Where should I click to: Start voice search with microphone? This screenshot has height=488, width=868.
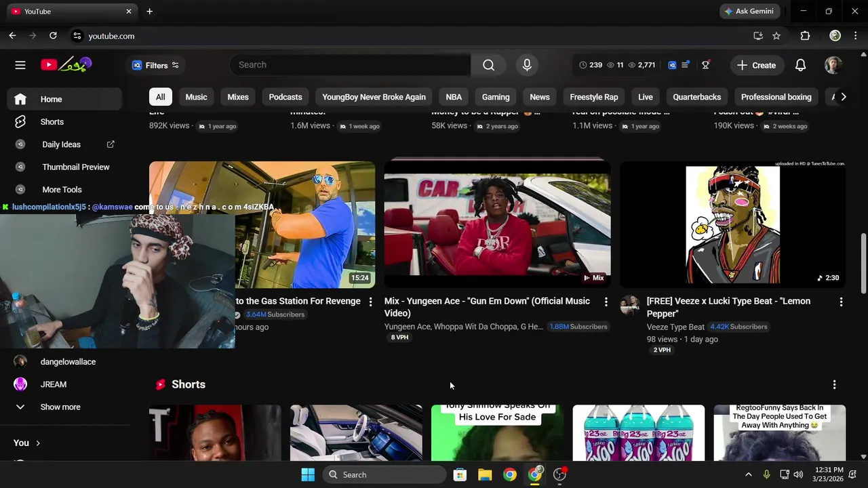pos(527,65)
